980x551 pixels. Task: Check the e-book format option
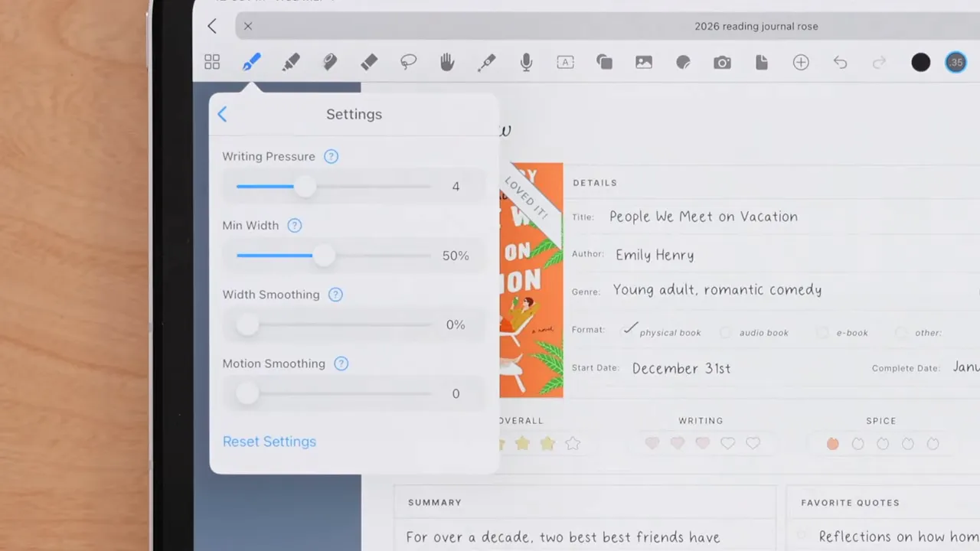[x=822, y=333]
